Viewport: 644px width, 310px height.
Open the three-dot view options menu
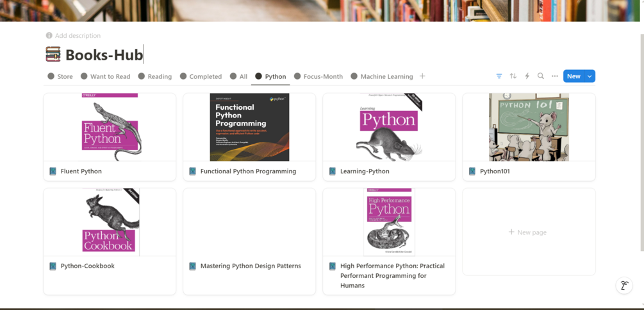coord(555,76)
